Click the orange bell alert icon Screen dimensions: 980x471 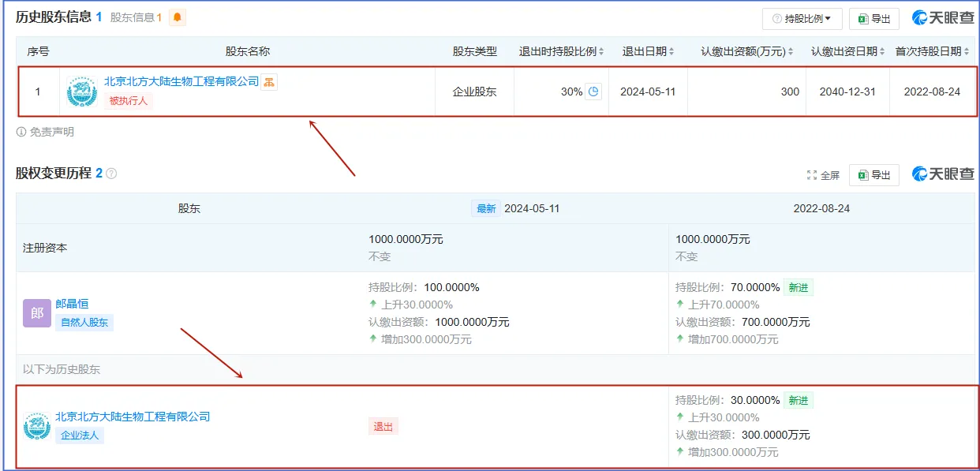(178, 17)
